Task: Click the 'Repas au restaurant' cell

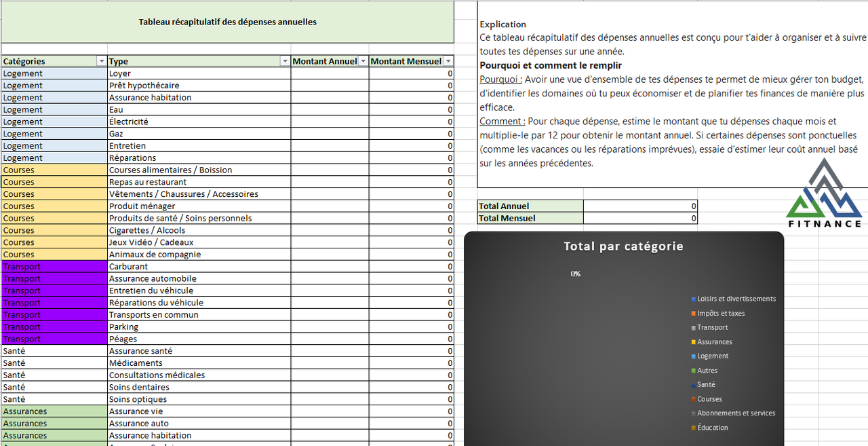Action: pyautogui.click(x=199, y=182)
